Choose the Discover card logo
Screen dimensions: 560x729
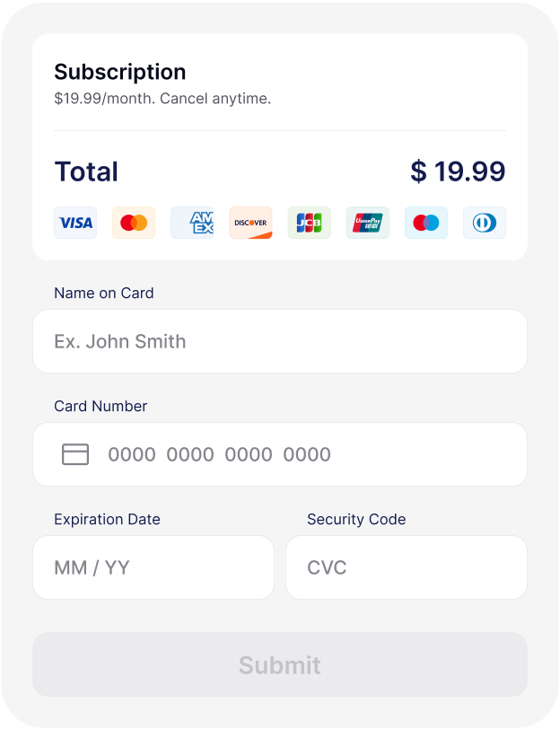pos(250,223)
